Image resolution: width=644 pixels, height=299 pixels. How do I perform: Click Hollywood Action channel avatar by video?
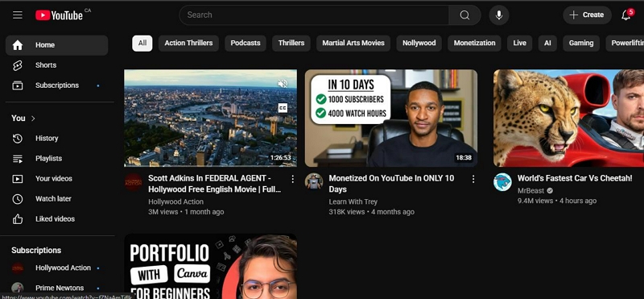tap(134, 182)
